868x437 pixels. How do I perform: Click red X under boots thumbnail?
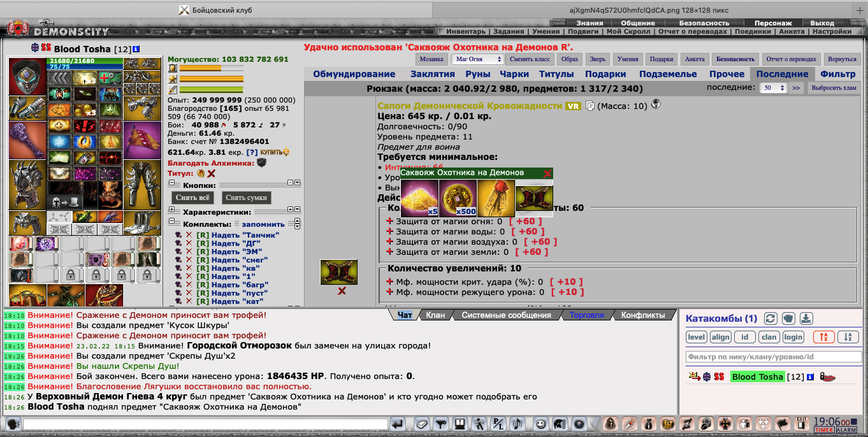[x=342, y=291]
